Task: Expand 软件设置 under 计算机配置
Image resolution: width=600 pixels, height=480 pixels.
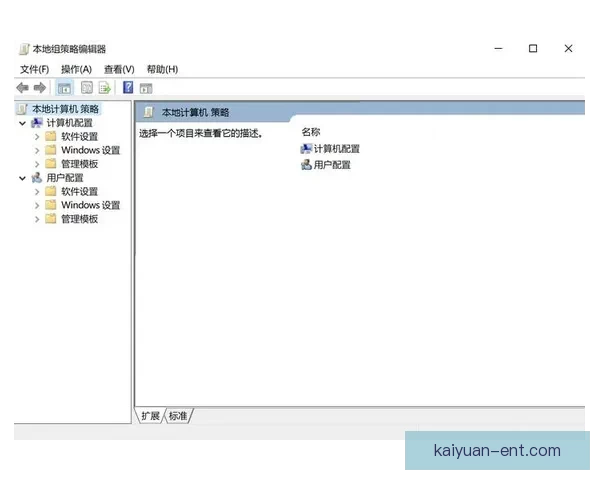Action: [37, 137]
